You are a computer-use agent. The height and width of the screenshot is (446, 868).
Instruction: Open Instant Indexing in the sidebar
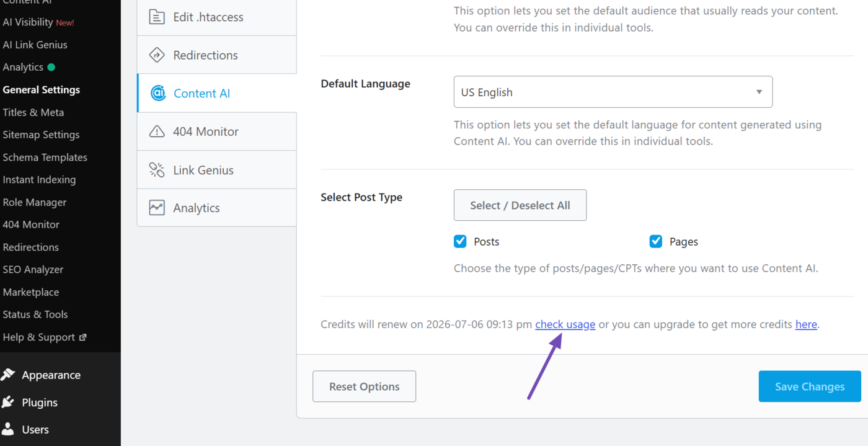pyautogui.click(x=39, y=179)
